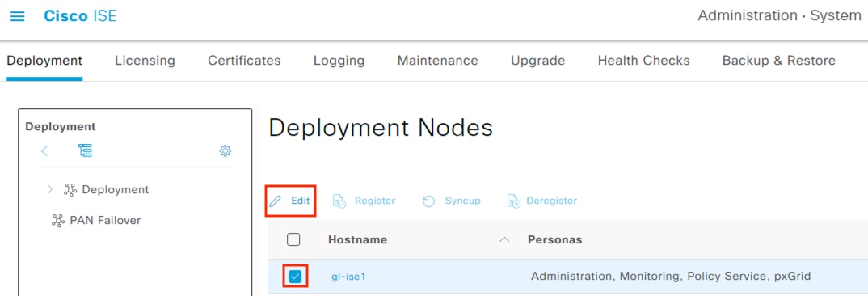Image resolution: width=868 pixels, height=296 pixels.
Task: Select Deployment in the tree
Action: click(115, 189)
